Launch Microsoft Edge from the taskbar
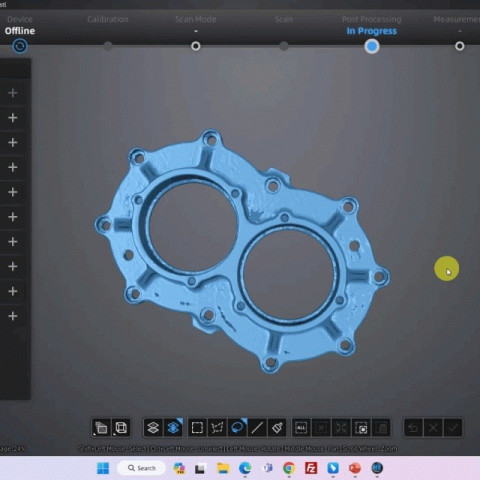This screenshot has width=480, height=480. (245, 468)
